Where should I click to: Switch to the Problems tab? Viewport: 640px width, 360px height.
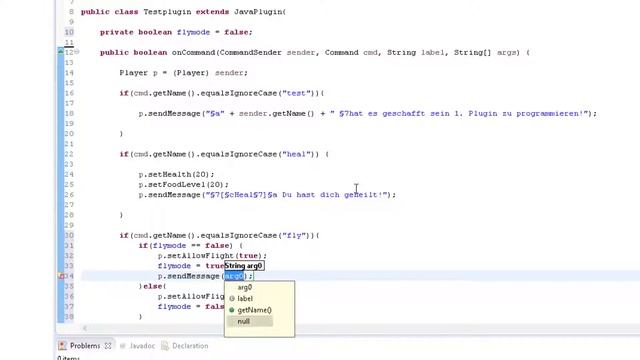(x=85, y=346)
